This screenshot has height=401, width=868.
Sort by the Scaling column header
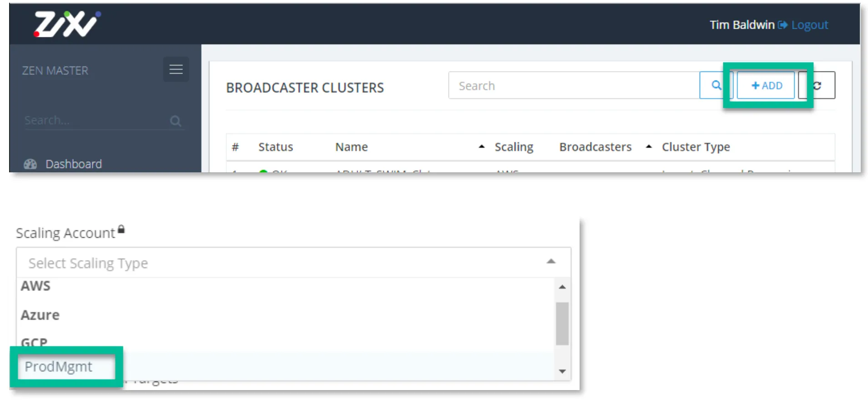(x=514, y=147)
